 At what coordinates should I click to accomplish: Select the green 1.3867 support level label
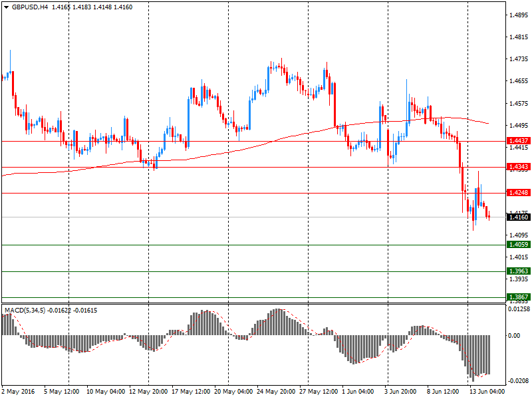(x=518, y=297)
